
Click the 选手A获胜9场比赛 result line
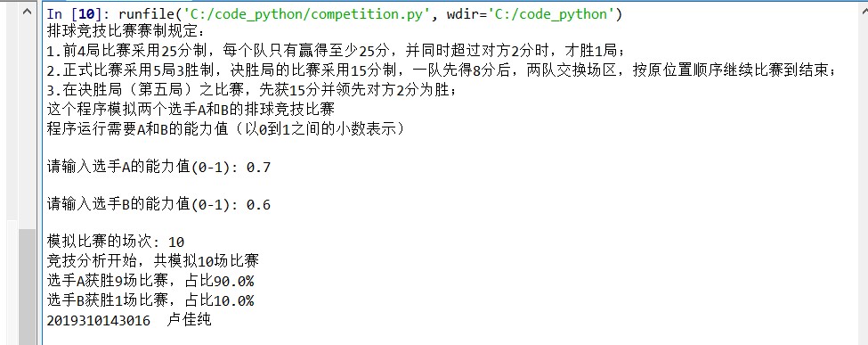150,281
